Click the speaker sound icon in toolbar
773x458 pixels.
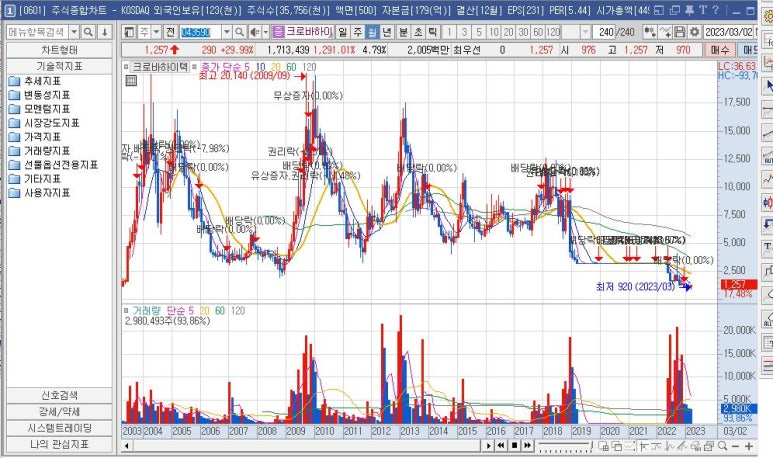tap(254, 32)
